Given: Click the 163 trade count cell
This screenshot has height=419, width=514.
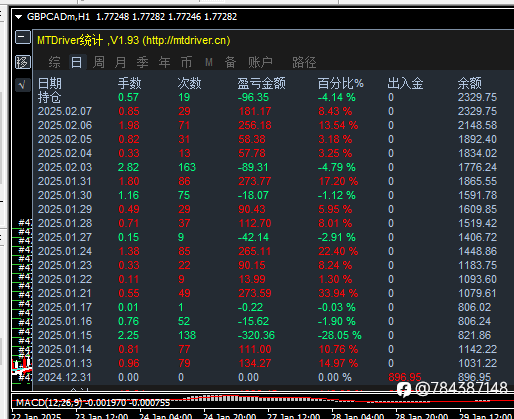Looking at the screenshot, I should tap(187, 167).
